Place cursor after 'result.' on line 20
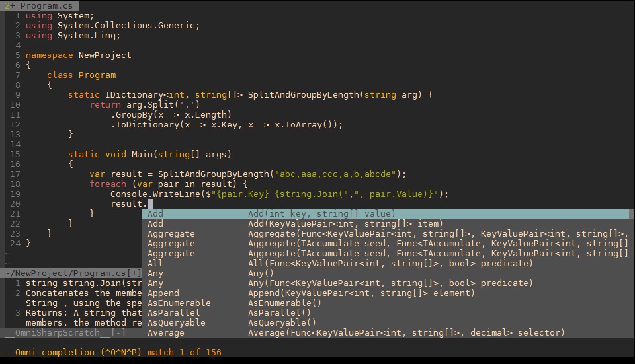 point(146,203)
